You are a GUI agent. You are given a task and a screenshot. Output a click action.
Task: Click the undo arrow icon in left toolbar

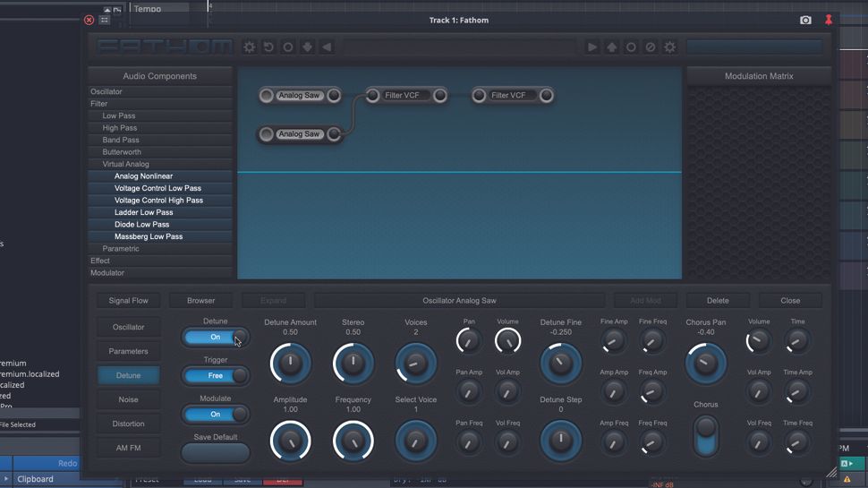[268, 47]
